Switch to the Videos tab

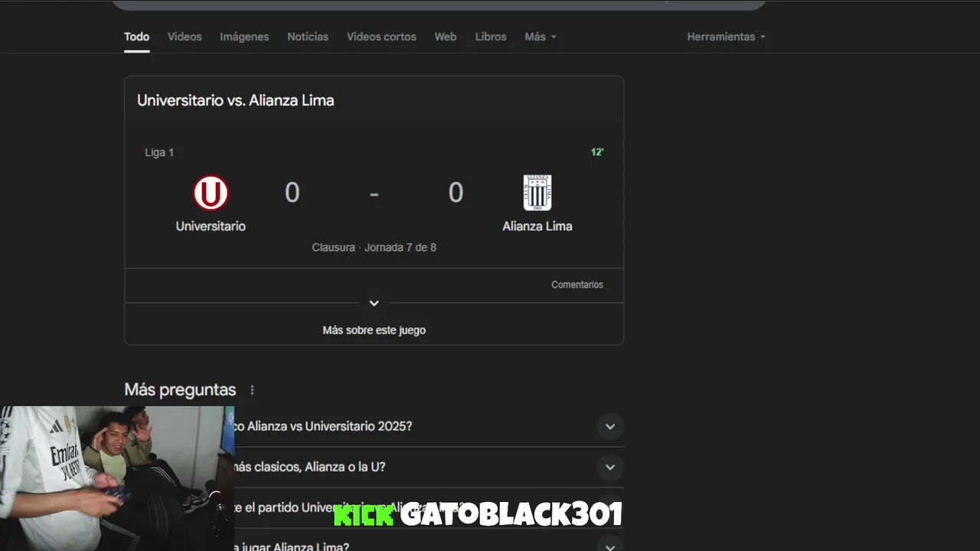pyautogui.click(x=185, y=37)
